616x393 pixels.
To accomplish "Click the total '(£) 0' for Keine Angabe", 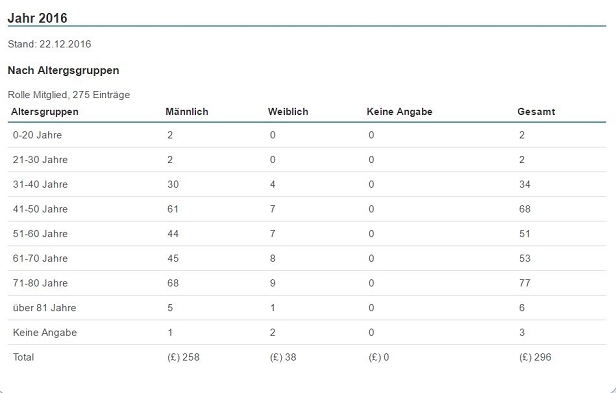I will click(x=379, y=357).
